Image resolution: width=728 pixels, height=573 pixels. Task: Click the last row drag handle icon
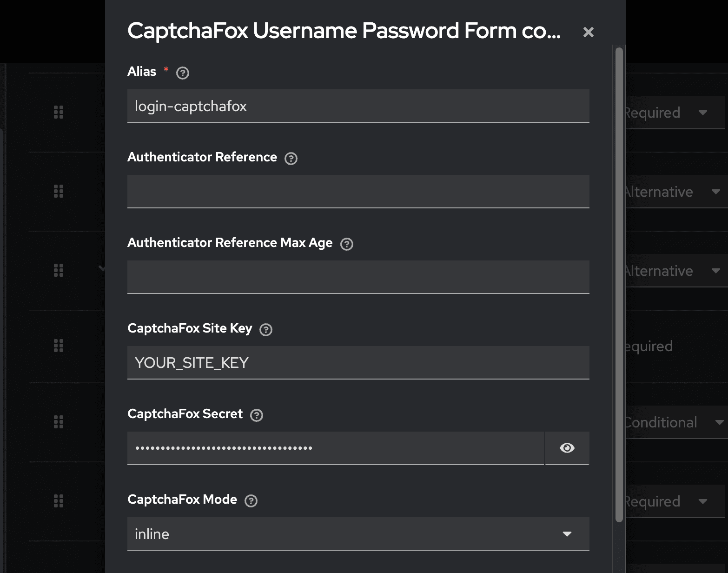point(59,501)
